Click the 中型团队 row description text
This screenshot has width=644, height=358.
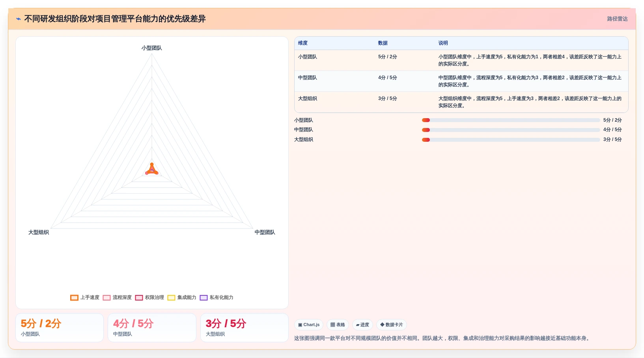click(x=530, y=81)
